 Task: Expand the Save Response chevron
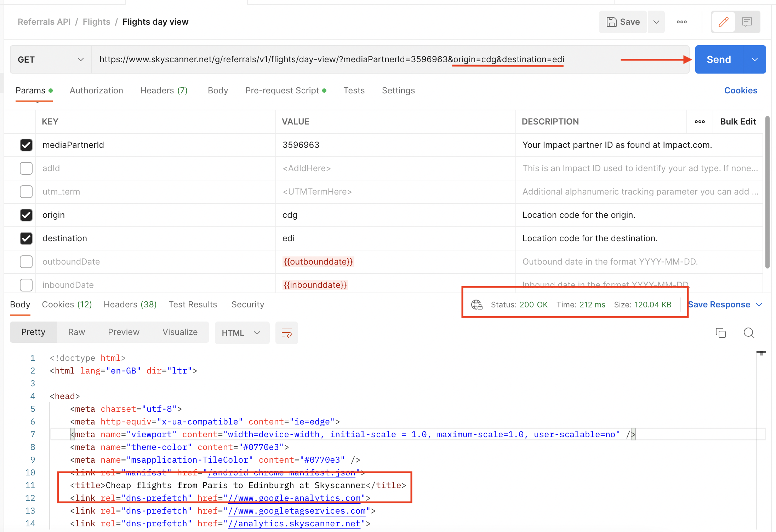[759, 305]
